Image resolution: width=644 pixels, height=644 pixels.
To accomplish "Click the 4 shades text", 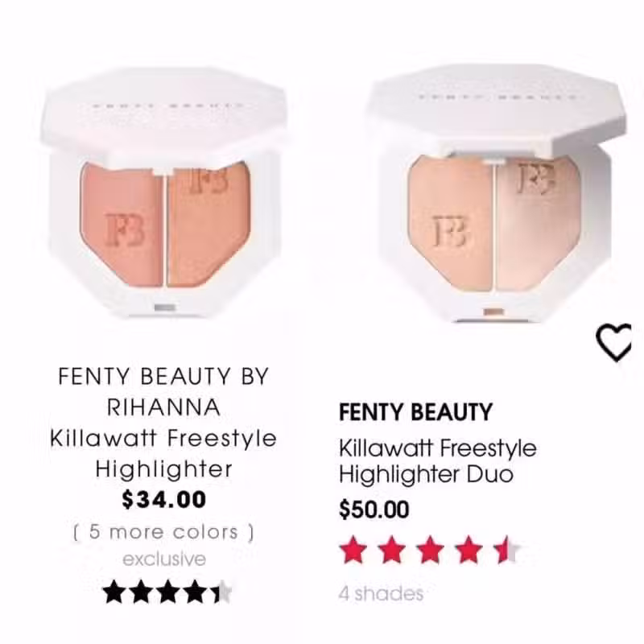I will (x=381, y=593).
